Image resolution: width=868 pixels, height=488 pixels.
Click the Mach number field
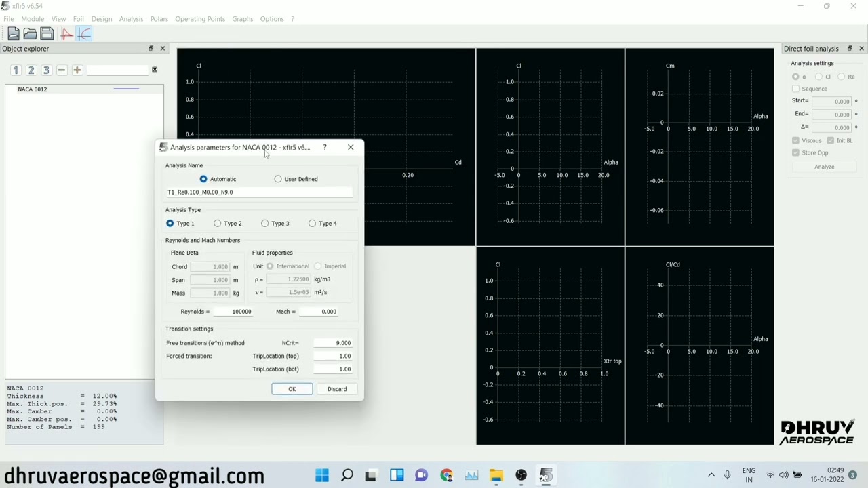(319, 312)
